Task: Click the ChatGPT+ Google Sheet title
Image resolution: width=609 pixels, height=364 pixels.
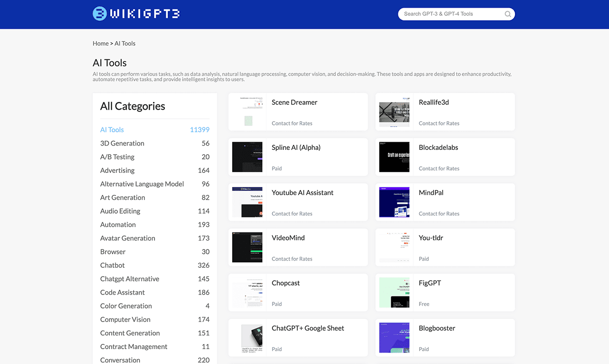Action: 308,328
